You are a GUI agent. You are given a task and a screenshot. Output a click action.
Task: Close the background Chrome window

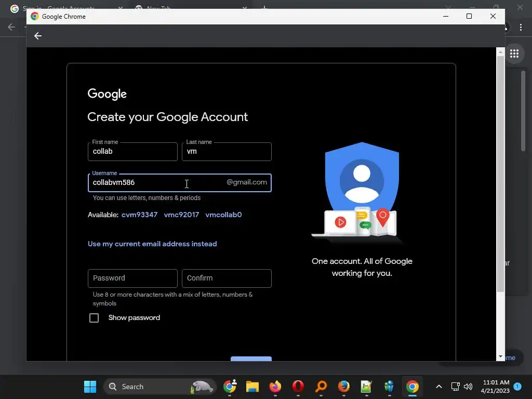(x=520, y=7)
